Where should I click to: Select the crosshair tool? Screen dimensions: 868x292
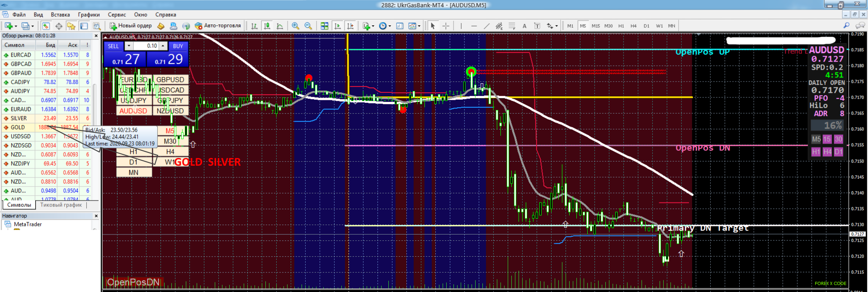click(446, 26)
